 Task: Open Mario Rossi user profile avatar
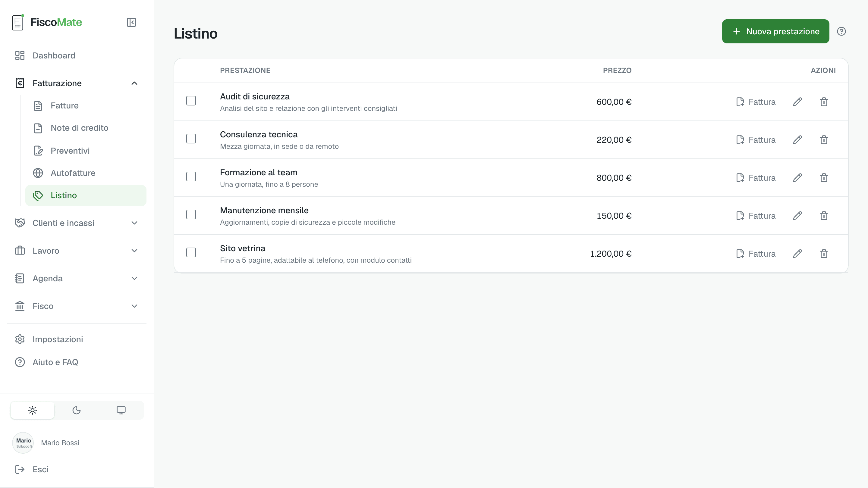(23, 443)
